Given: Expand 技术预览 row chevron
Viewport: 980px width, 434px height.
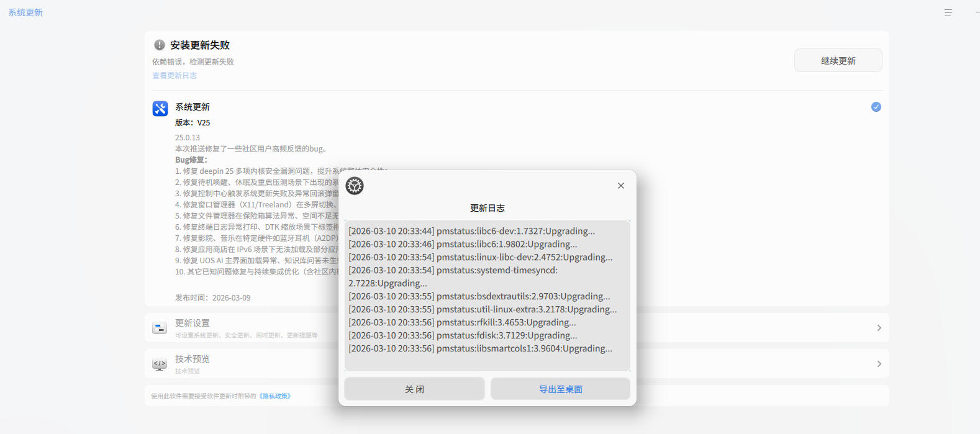Looking at the screenshot, I should click(x=879, y=364).
